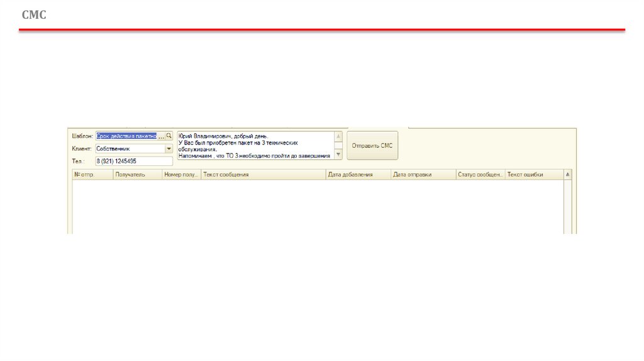Click the СМС slide title

[34, 15]
